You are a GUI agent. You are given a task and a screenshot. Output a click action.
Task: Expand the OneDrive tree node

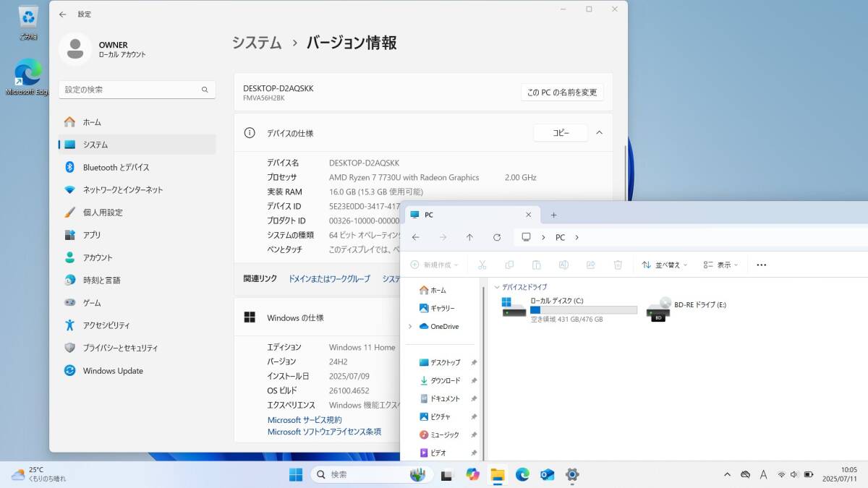[412, 326]
